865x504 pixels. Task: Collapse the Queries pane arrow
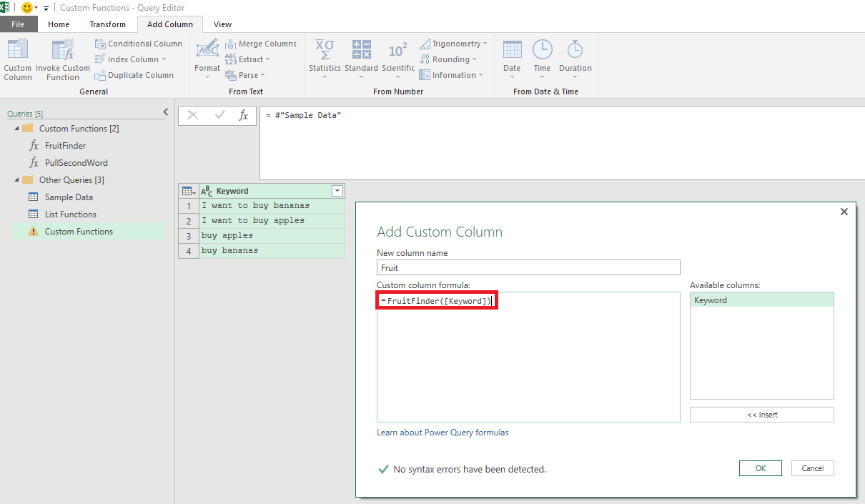pos(166,112)
